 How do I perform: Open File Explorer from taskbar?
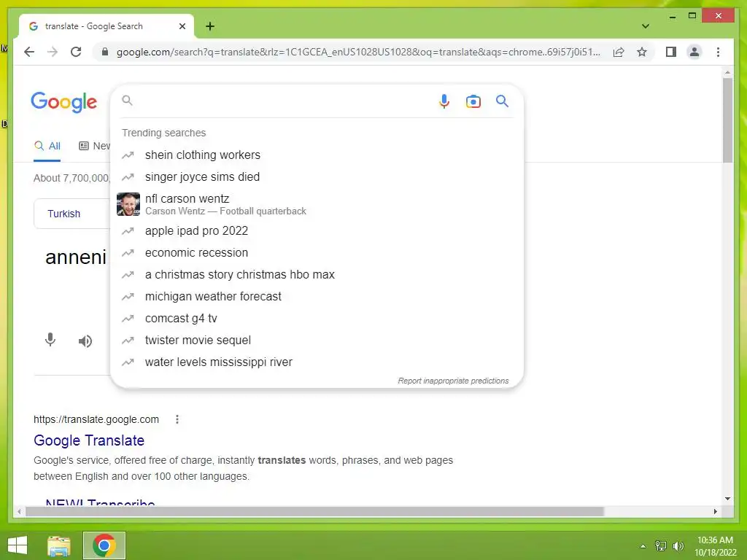coord(59,545)
